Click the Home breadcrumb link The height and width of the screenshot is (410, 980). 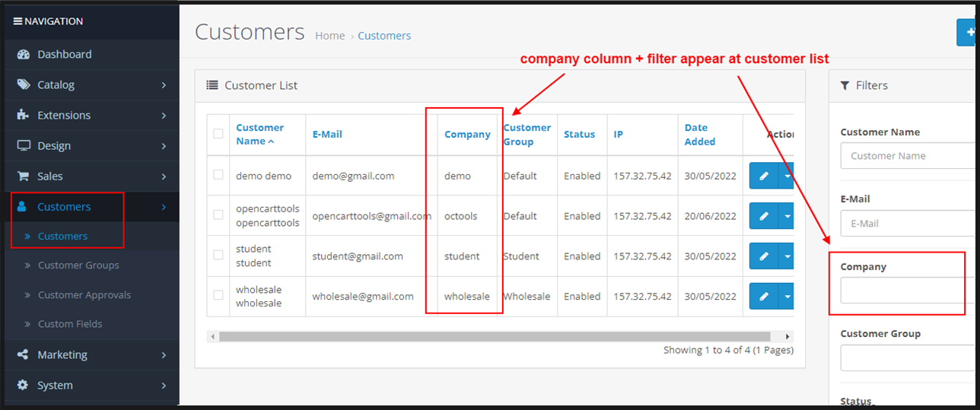(x=329, y=36)
